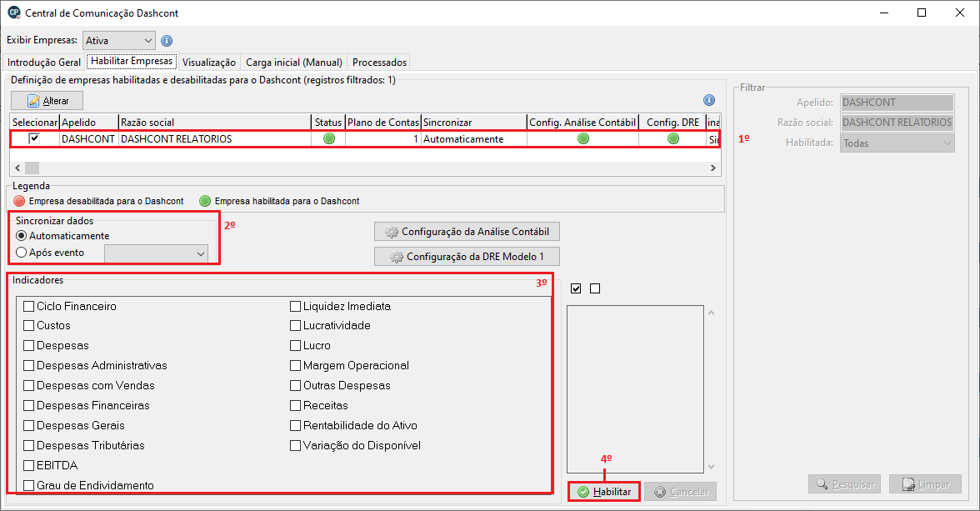980x511 pixels.
Task: Check Rentabilidade do Ativo indicator
Action: pos(296,426)
